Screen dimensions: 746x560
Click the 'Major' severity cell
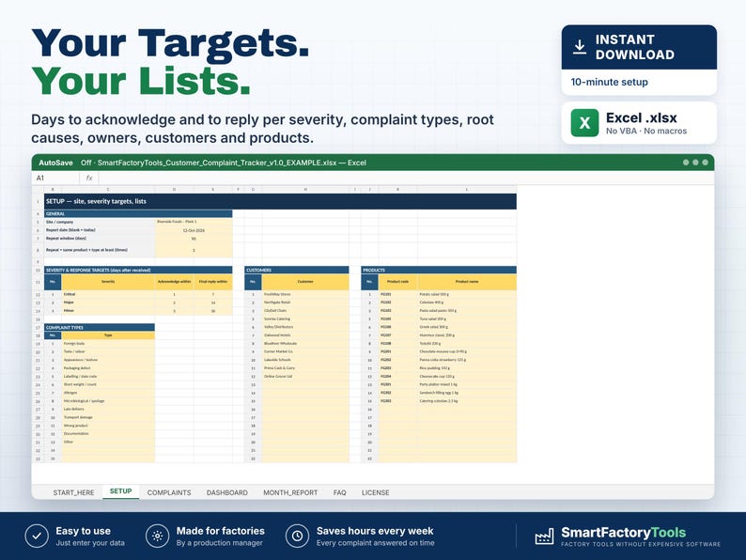108,303
